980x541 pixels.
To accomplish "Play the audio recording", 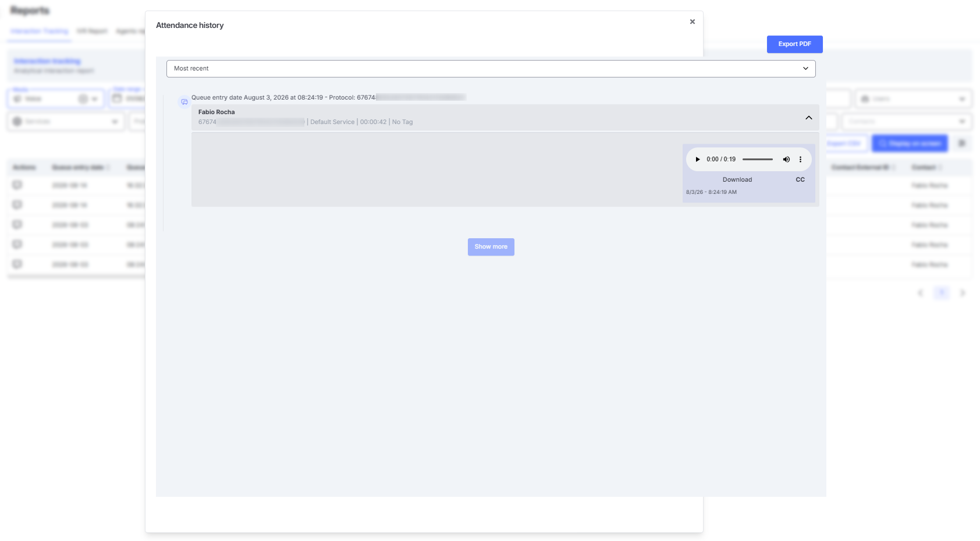I will 698,160.
